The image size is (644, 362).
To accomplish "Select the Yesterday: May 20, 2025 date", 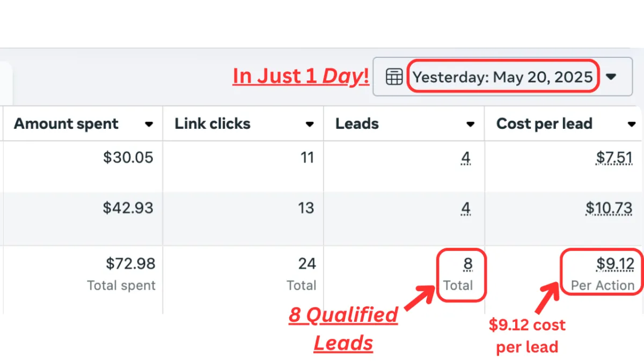I will pyautogui.click(x=503, y=77).
